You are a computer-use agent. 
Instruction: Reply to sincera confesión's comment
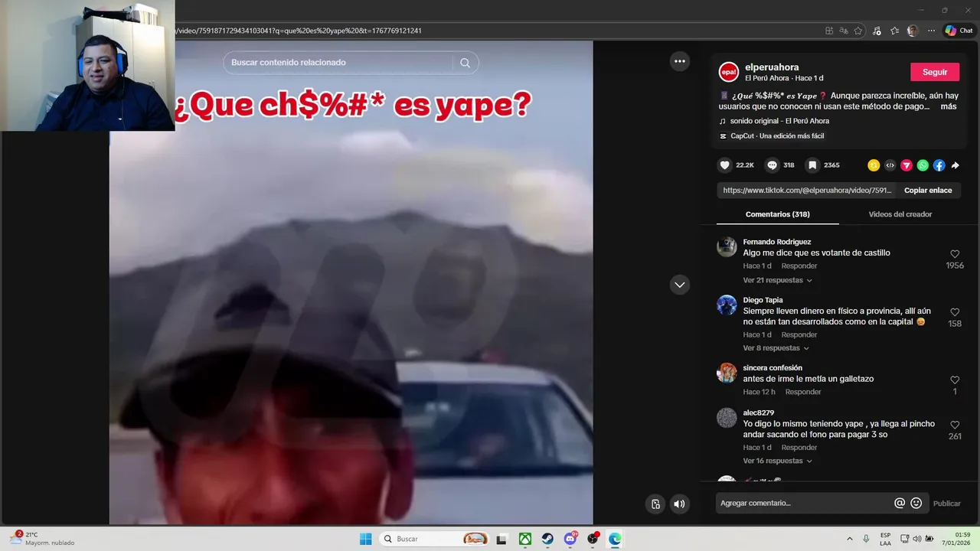click(803, 392)
